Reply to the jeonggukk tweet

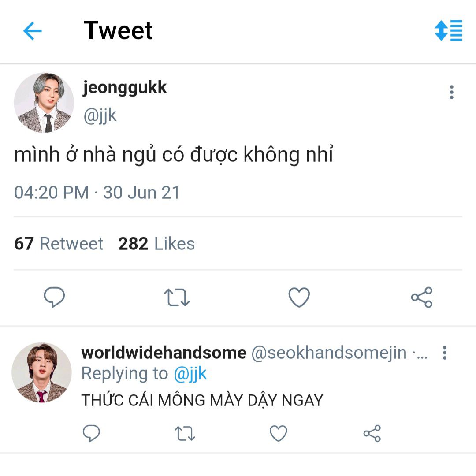click(55, 297)
